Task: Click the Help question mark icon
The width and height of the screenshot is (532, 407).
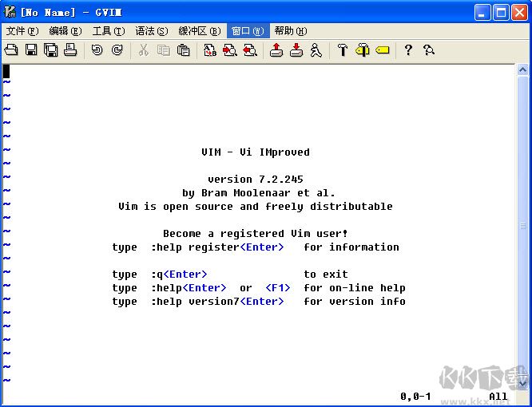Action: coord(408,50)
